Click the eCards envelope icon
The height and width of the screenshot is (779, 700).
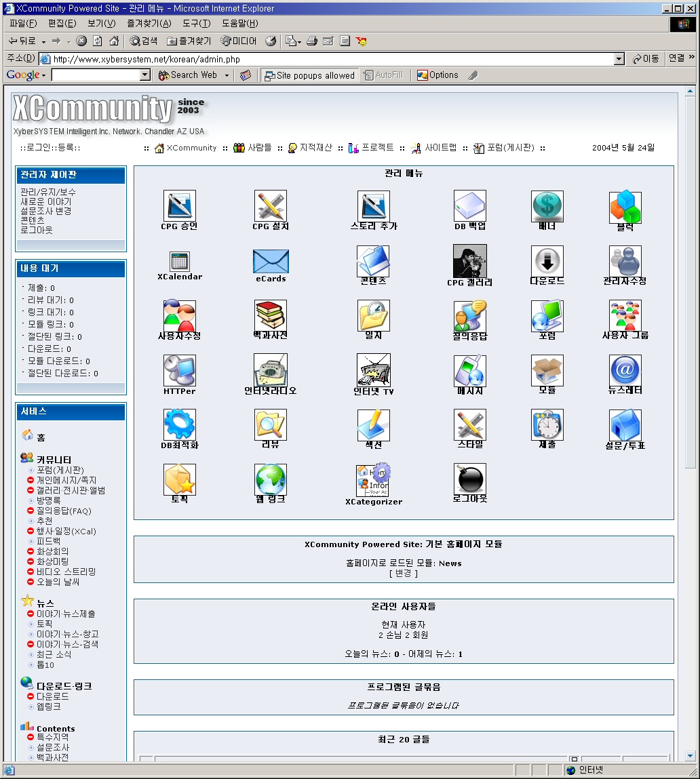click(271, 262)
